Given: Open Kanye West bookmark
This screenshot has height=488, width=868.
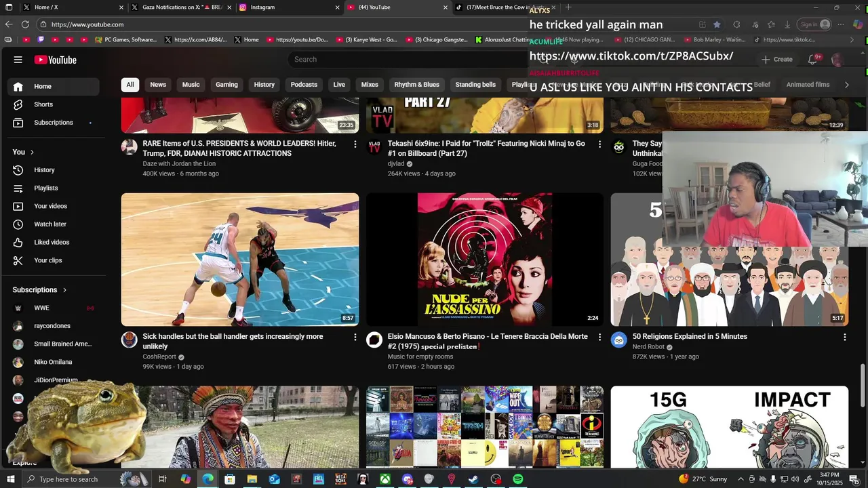Looking at the screenshot, I should tap(370, 40).
